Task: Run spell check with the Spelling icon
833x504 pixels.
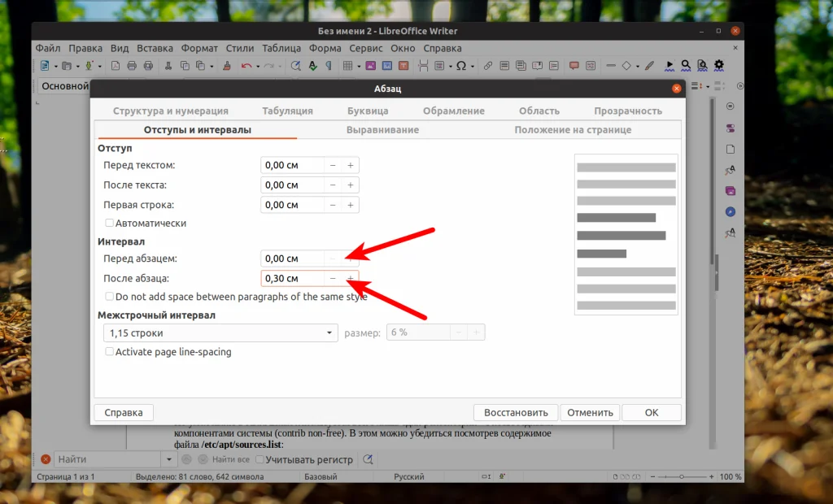Action: click(313, 65)
